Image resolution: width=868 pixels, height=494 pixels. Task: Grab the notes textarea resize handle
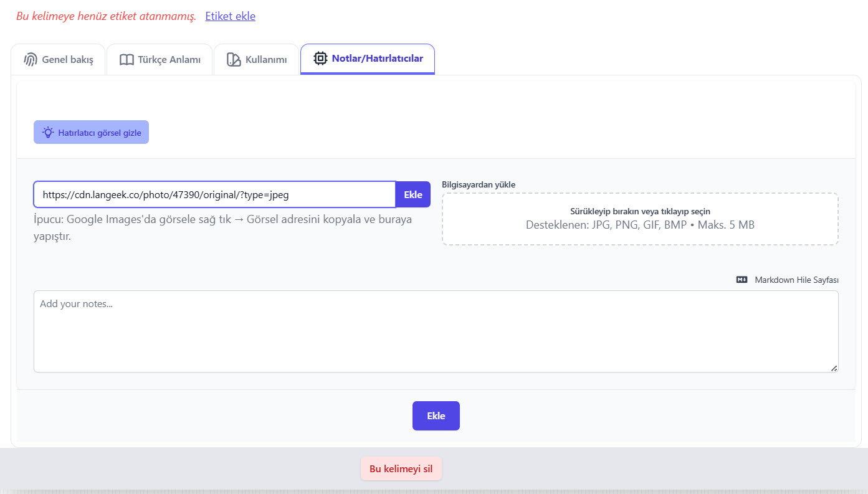tap(834, 368)
